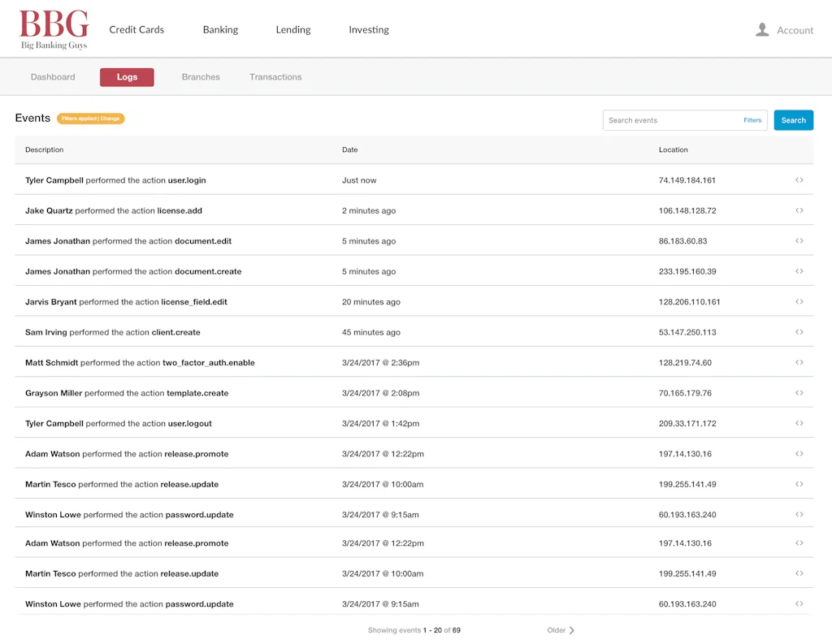Click the code icon beside two_factor_auth.enable
Screen dimensions: 832x644
pyautogui.click(x=799, y=362)
